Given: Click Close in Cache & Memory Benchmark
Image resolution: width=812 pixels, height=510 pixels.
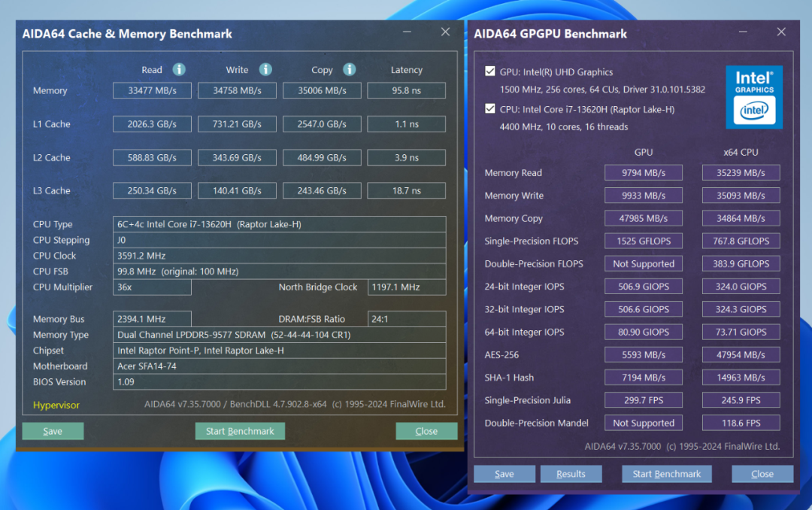Looking at the screenshot, I should coord(426,431).
